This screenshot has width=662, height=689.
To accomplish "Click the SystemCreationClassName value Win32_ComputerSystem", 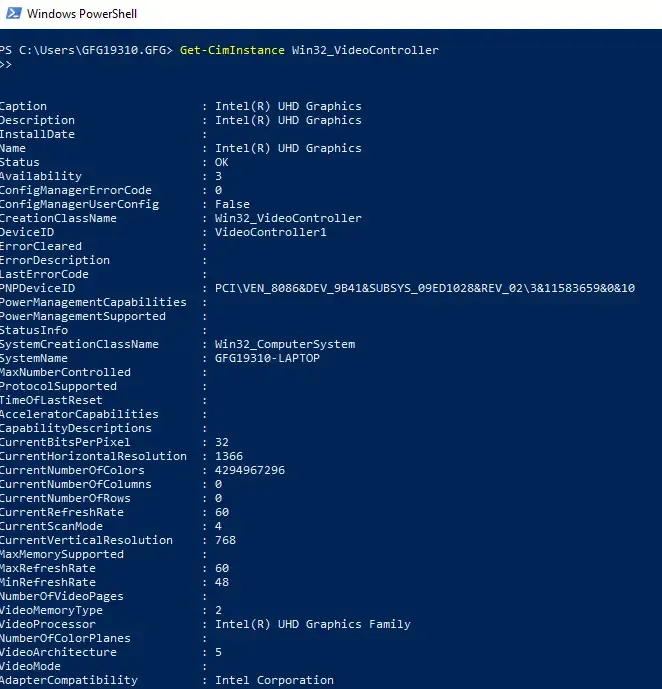I will click(x=285, y=344).
